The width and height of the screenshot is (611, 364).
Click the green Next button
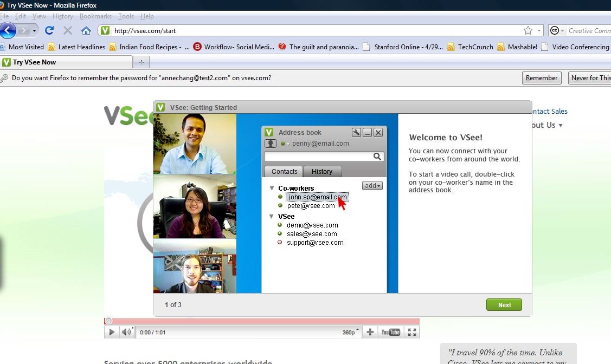(504, 305)
